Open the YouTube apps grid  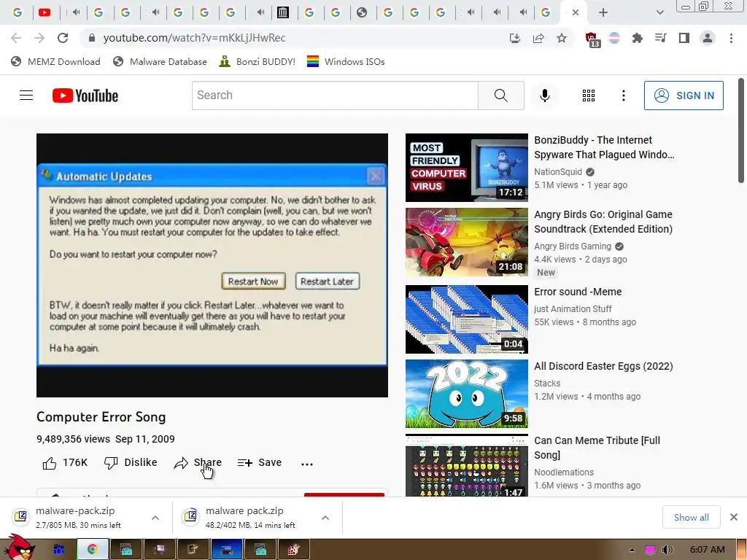pyautogui.click(x=589, y=96)
